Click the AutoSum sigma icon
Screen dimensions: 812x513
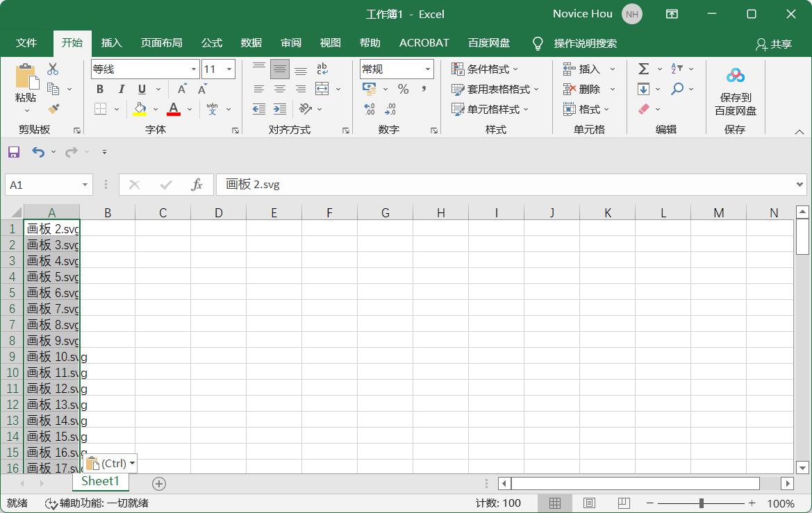[x=644, y=69]
